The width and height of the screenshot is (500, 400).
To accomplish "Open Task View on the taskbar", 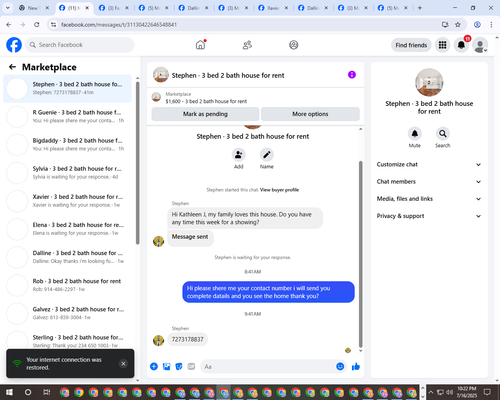I will click(47, 392).
